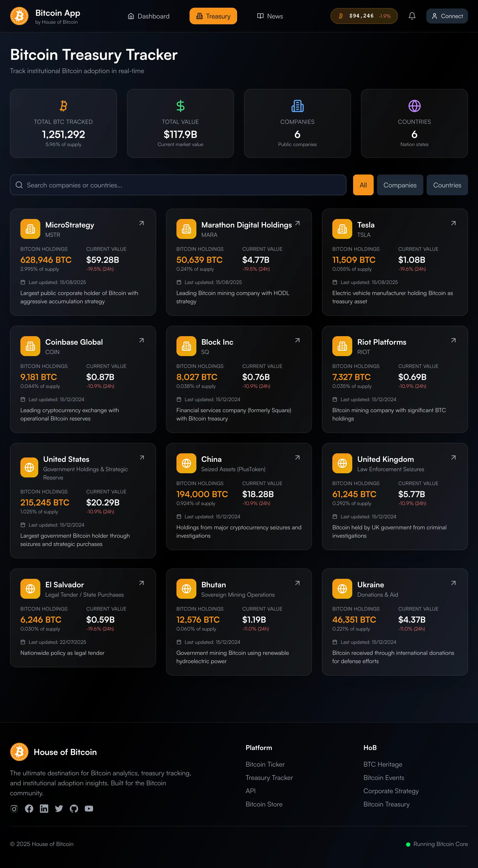Click the Companies building icon

click(x=297, y=106)
